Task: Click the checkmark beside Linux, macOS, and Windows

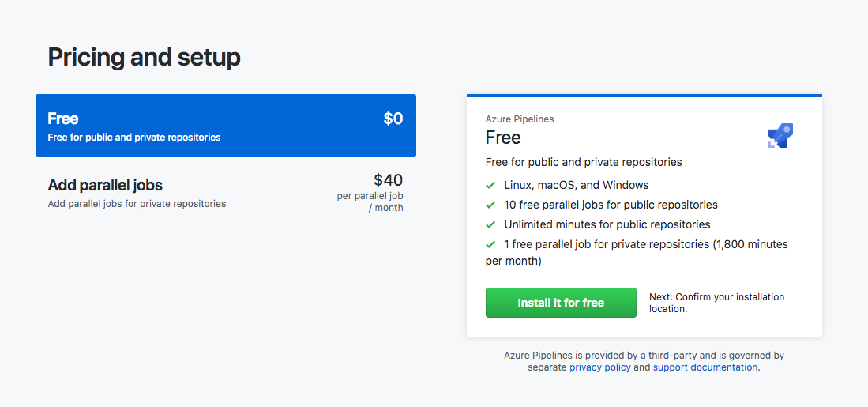Action: click(x=490, y=185)
